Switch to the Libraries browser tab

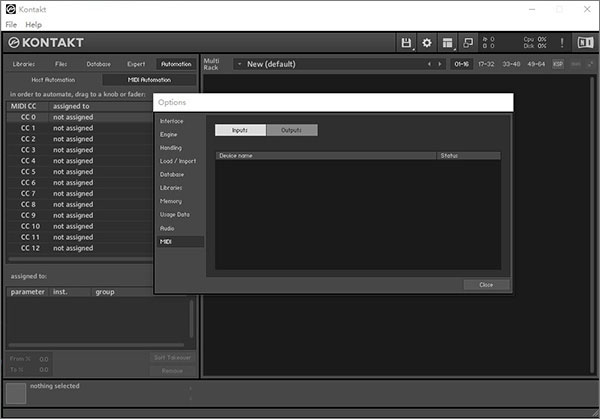24,64
